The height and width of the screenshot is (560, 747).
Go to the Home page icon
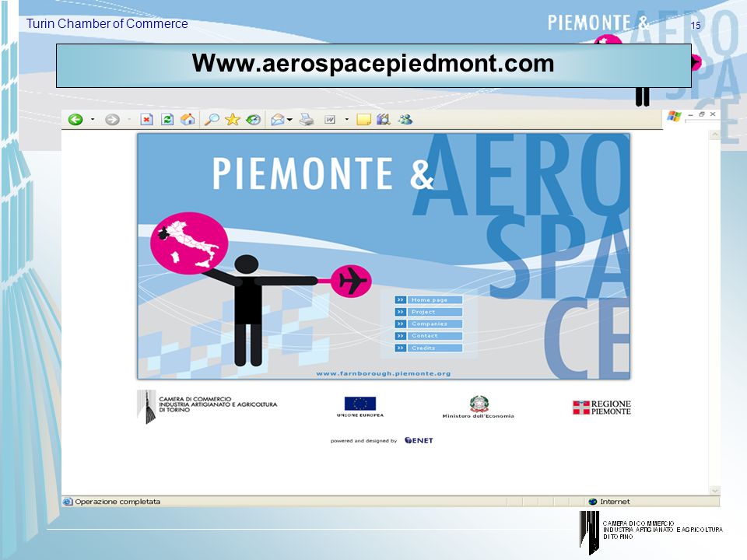pos(188,119)
